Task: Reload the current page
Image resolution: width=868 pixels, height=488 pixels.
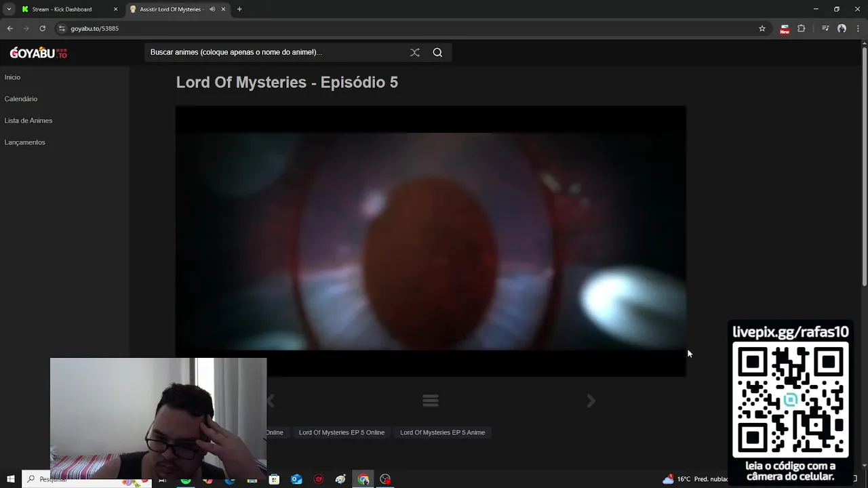Action: pyautogui.click(x=42, y=28)
